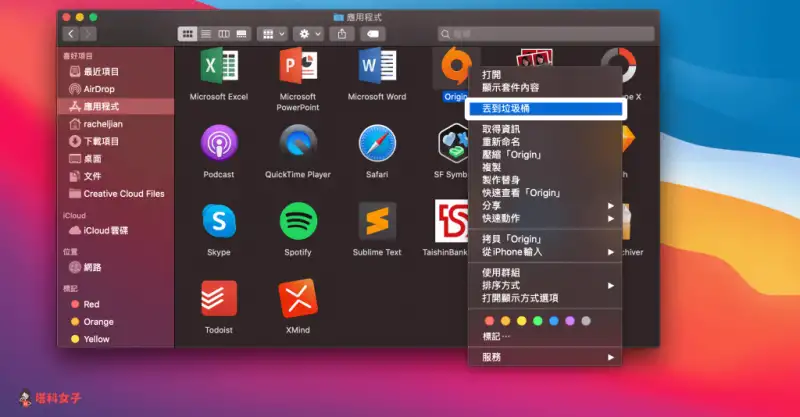
Task: Apply the gray tag color dot
Action: coord(586,321)
